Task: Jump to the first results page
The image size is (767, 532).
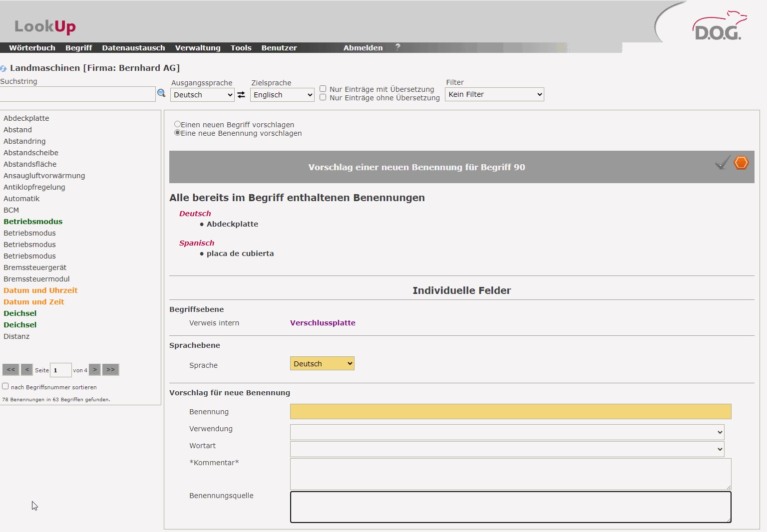Action: (x=11, y=370)
